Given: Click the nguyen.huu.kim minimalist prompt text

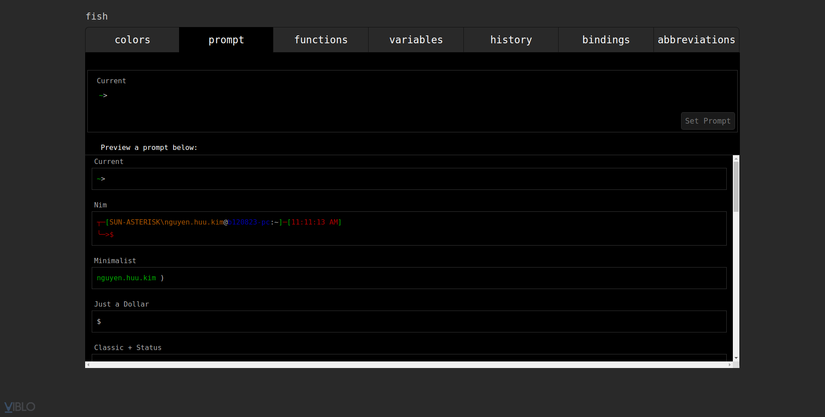Looking at the screenshot, I should (x=126, y=278).
